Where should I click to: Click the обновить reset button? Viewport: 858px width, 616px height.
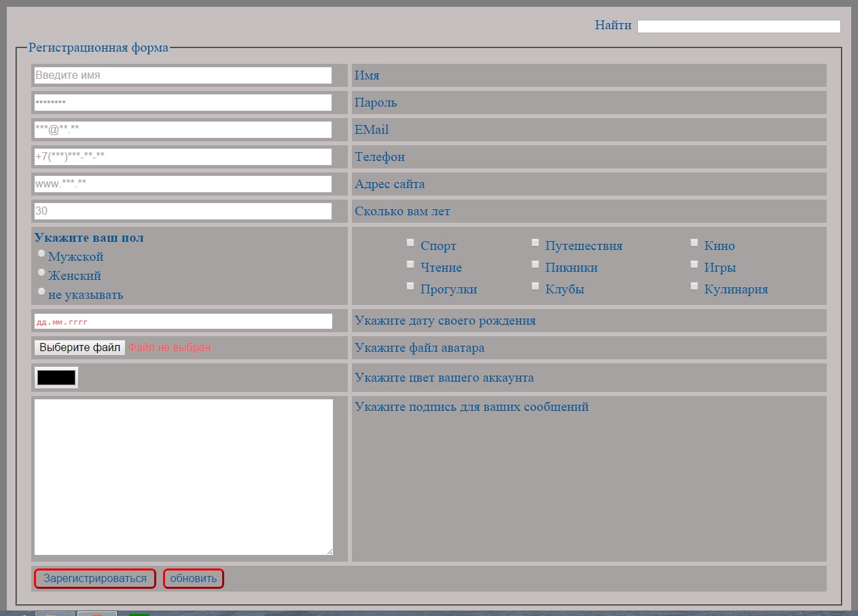194,579
